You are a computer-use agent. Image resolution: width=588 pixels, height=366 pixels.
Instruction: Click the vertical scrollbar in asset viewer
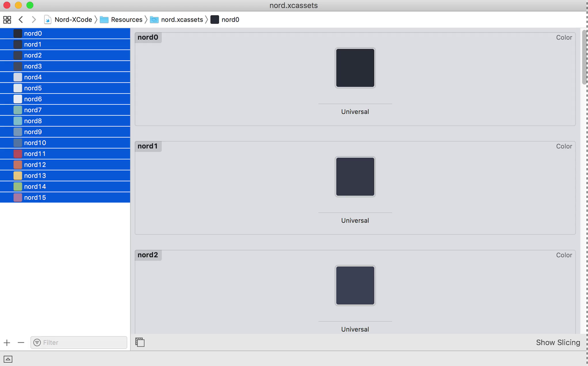point(584,57)
